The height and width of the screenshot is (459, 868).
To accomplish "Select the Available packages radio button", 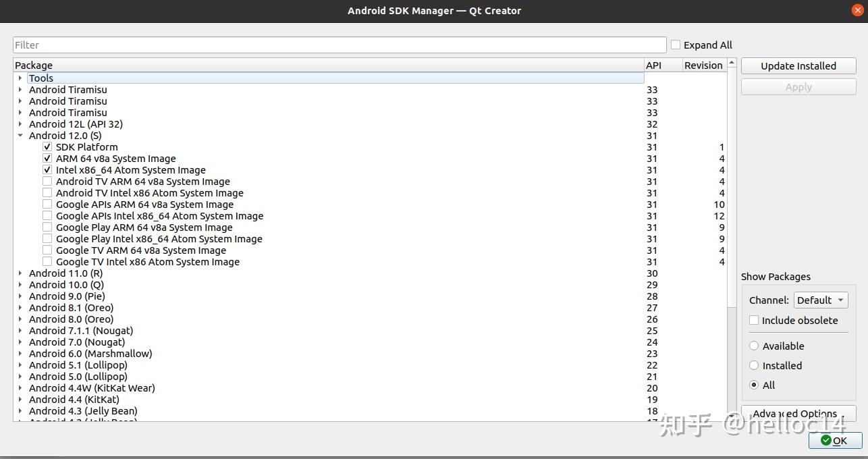I will tap(754, 346).
